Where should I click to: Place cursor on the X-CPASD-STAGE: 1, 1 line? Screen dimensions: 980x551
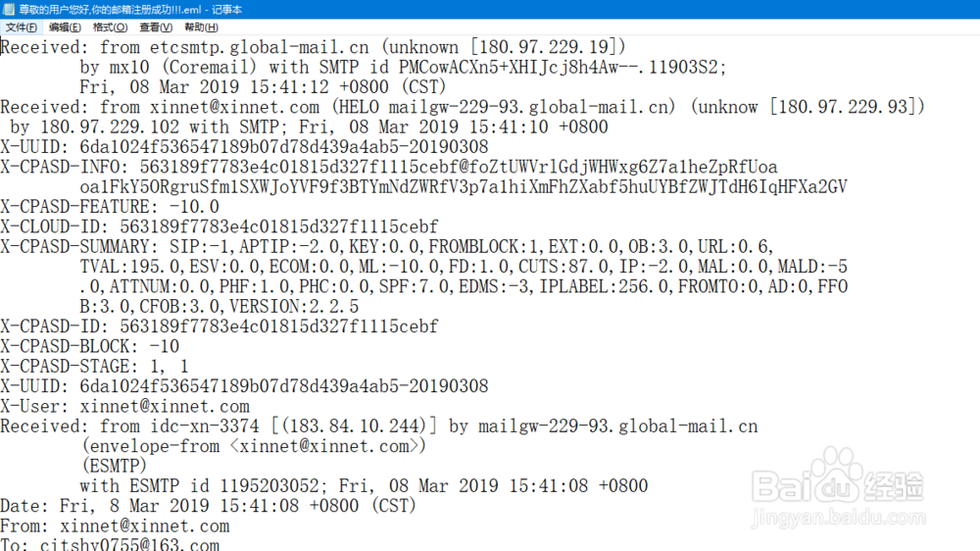(x=94, y=367)
